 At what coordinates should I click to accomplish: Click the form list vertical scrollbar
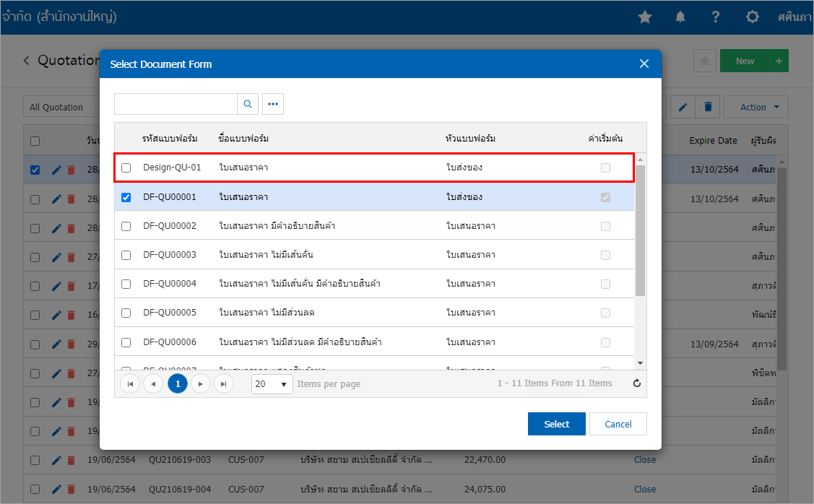(x=640, y=231)
